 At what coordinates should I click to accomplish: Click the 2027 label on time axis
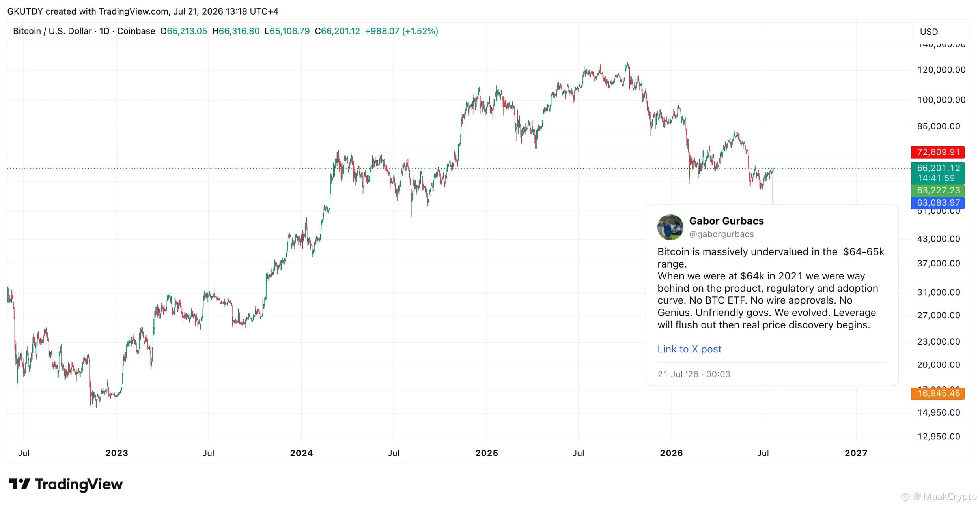[856, 453]
